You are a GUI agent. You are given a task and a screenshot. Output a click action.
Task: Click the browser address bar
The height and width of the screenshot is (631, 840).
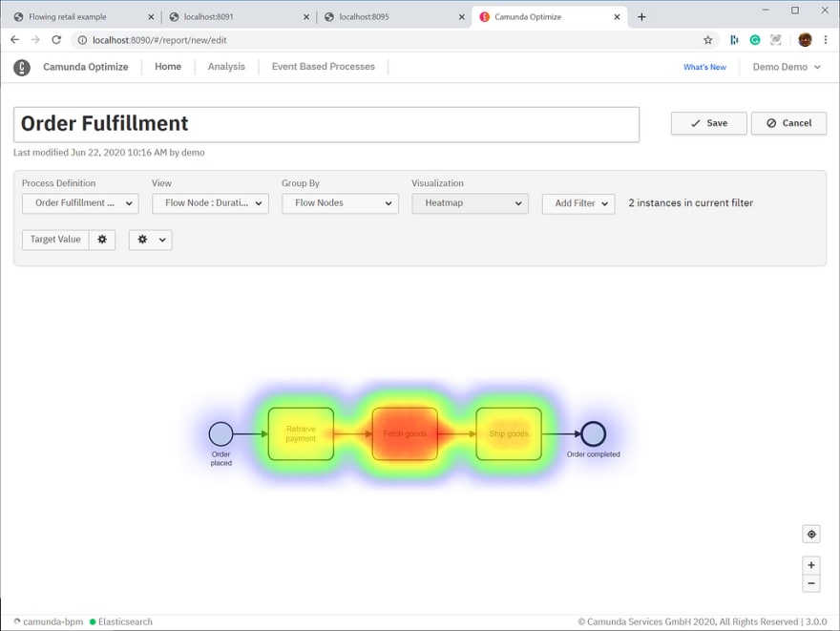pyautogui.click(x=393, y=40)
